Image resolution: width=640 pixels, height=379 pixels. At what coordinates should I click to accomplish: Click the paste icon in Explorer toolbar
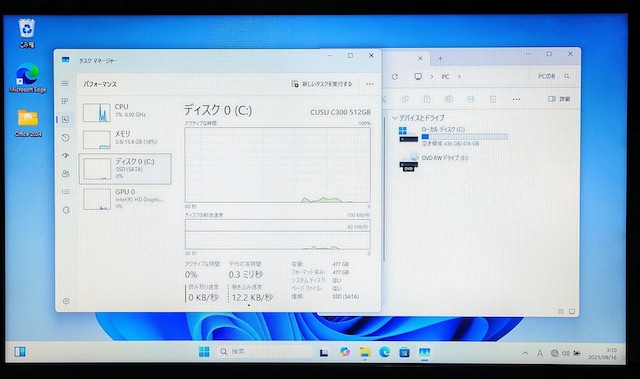pyautogui.click(x=427, y=99)
